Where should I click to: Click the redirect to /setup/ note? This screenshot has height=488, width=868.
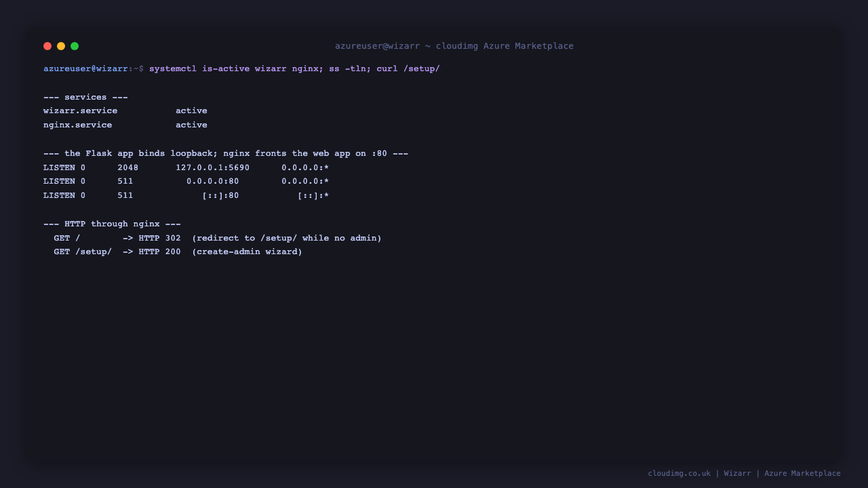287,238
